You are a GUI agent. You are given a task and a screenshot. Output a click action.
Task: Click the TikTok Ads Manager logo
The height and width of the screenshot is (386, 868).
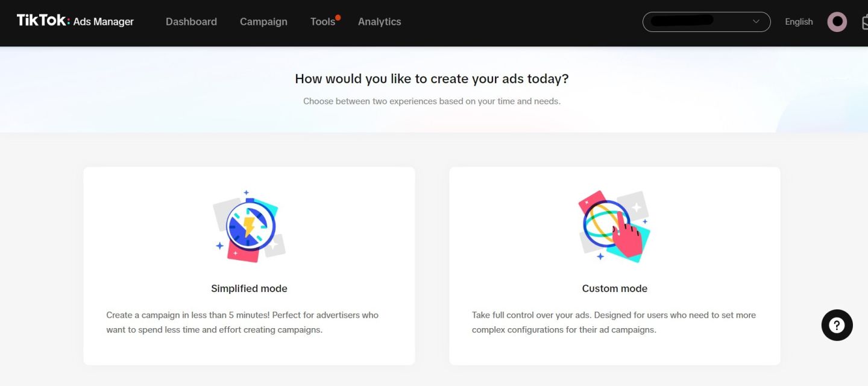click(x=75, y=21)
